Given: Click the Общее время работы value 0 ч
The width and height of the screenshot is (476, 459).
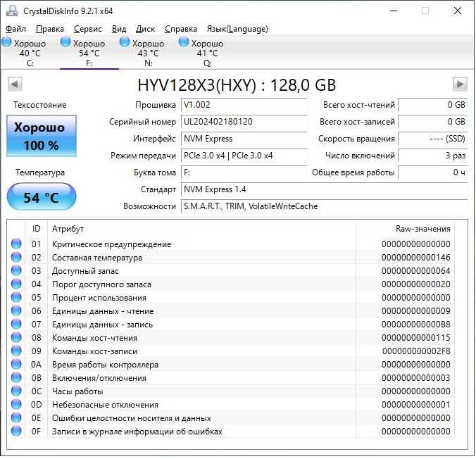Looking at the screenshot, I should pos(433,172).
